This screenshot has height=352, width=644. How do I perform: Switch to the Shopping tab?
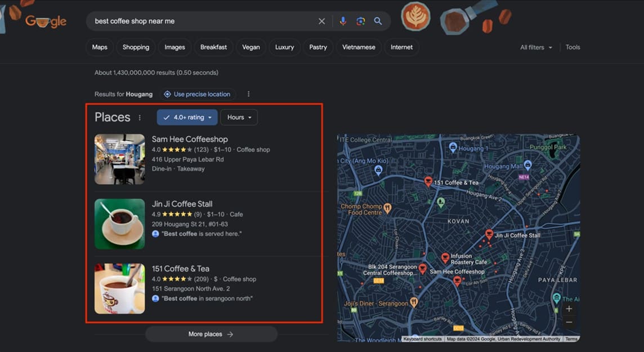pyautogui.click(x=136, y=47)
